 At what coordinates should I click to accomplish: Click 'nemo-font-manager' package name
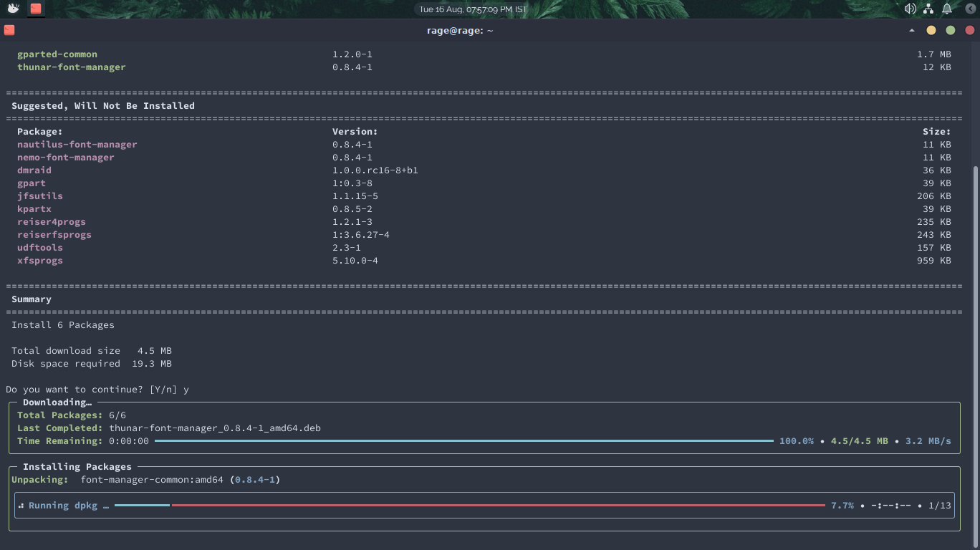(x=66, y=158)
